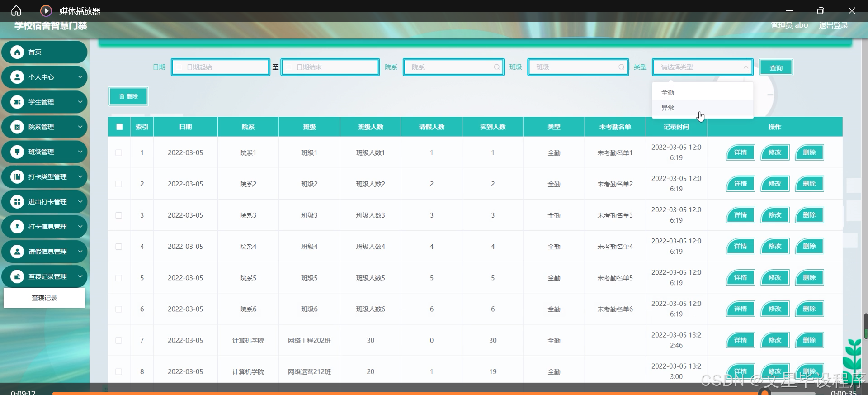The width and height of the screenshot is (868, 395).
Task: Click the trash icon on 删除 button
Action: (x=122, y=96)
